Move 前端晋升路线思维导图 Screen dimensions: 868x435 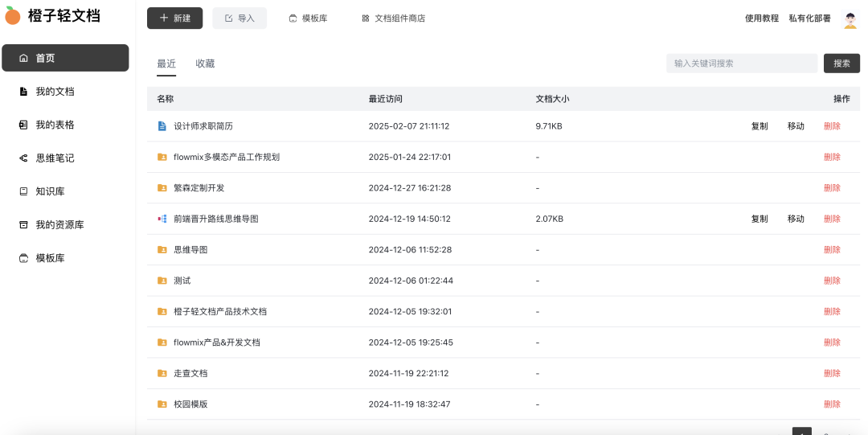[x=796, y=219]
